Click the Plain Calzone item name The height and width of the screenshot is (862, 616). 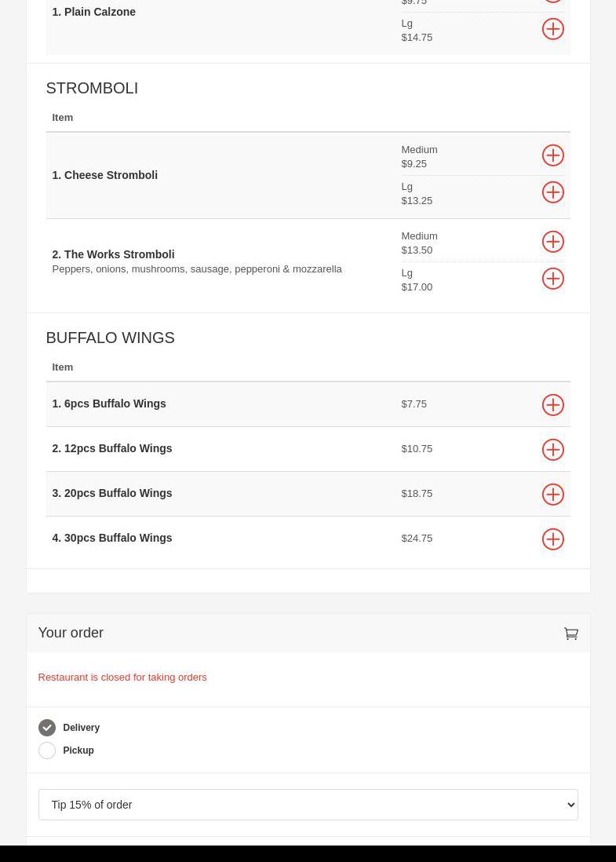(x=93, y=12)
